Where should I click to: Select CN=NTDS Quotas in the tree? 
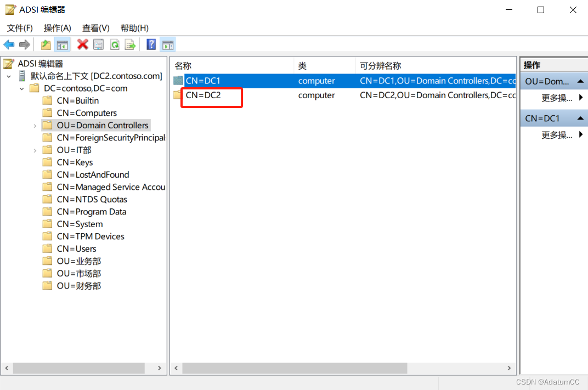92,200
